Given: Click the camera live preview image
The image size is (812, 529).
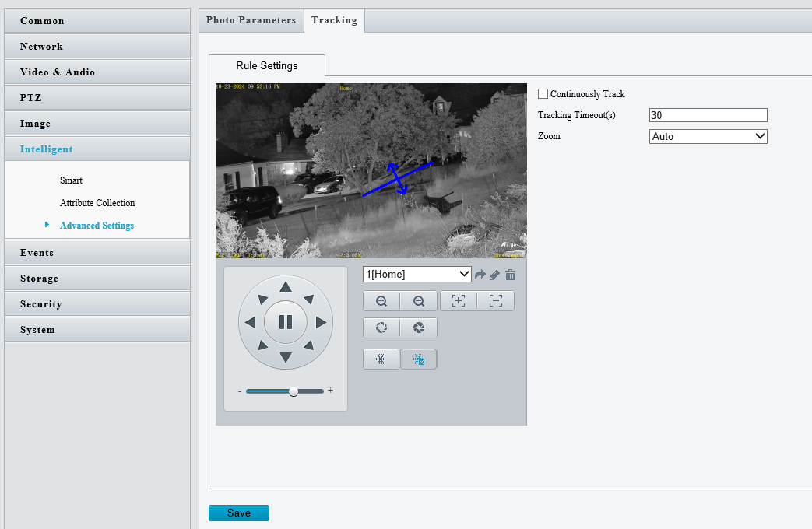Looking at the screenshot, I should click(371, 171).
